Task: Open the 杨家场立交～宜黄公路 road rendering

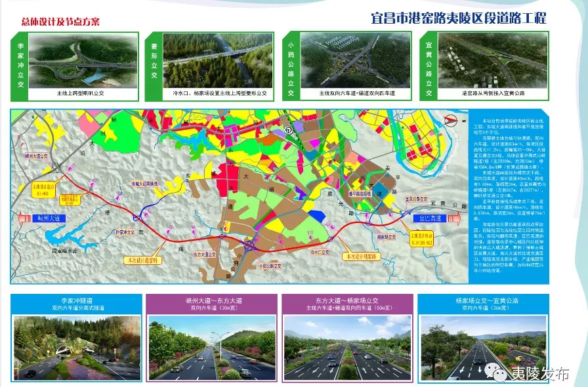Action: point(483,347)
